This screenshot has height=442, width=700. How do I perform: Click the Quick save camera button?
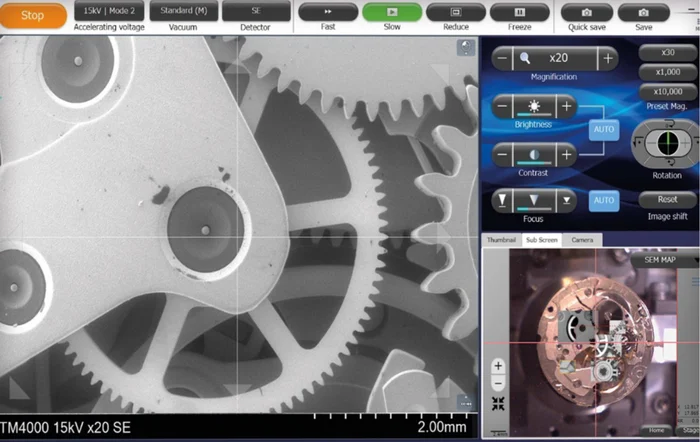(587, 13)
